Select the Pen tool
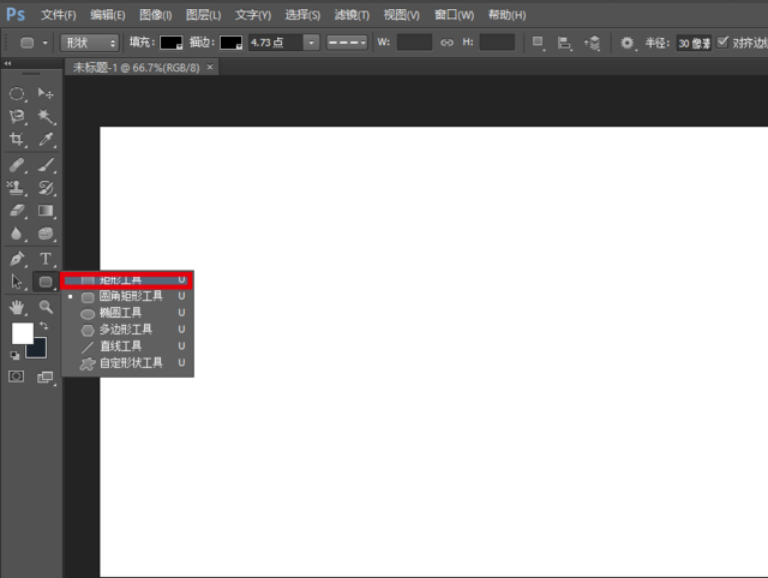 click(x=16, y=258)
